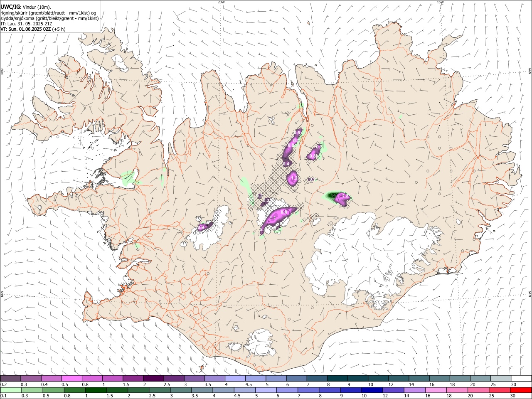Click the deep blue rain swatch for 10–12 mm
Viewport: 532px width, 399px height.
pos(372,390)
